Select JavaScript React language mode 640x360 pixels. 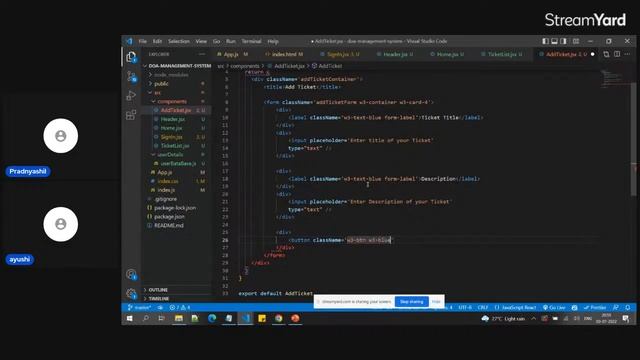pos(515,307)
